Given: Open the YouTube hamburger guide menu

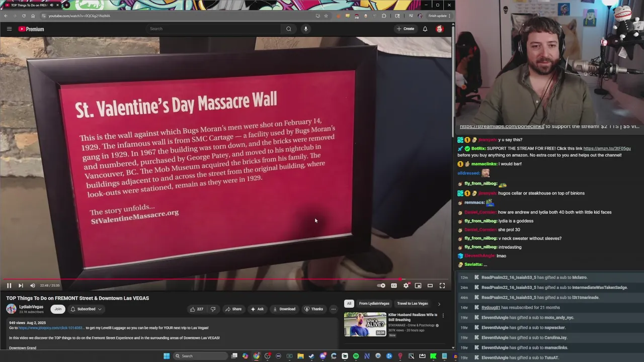Looking at the screenshot, I should (x=9, y=29).
